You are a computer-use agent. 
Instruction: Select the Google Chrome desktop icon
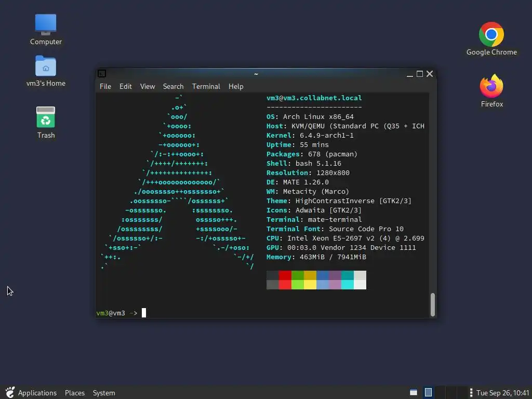click(x=491, y=38)
